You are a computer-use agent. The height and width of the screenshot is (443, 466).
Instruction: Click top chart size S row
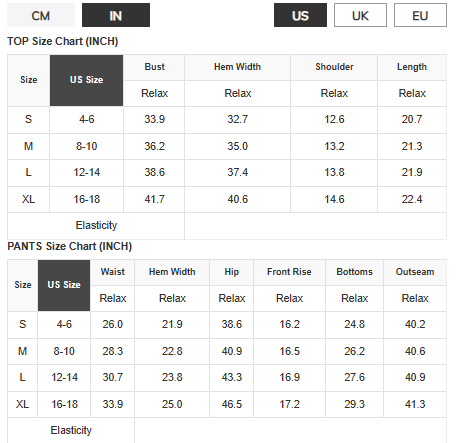click(x=227, y=120)
